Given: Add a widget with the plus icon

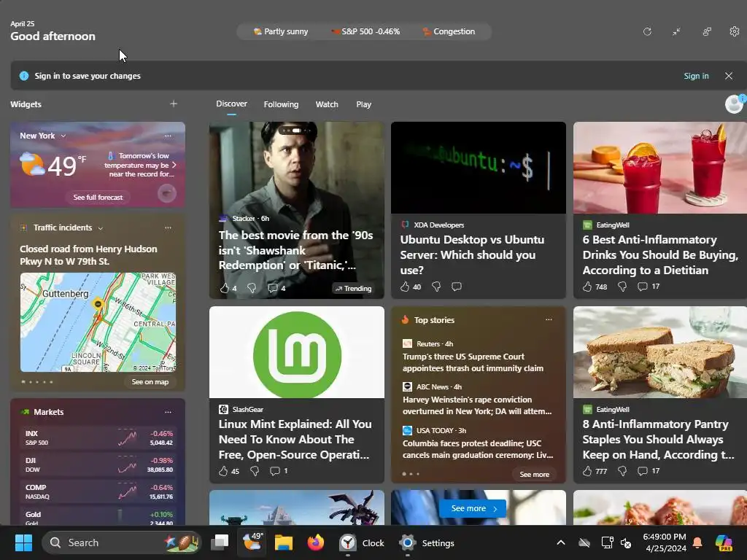Looking at the screenshot, I should point(174,104).
